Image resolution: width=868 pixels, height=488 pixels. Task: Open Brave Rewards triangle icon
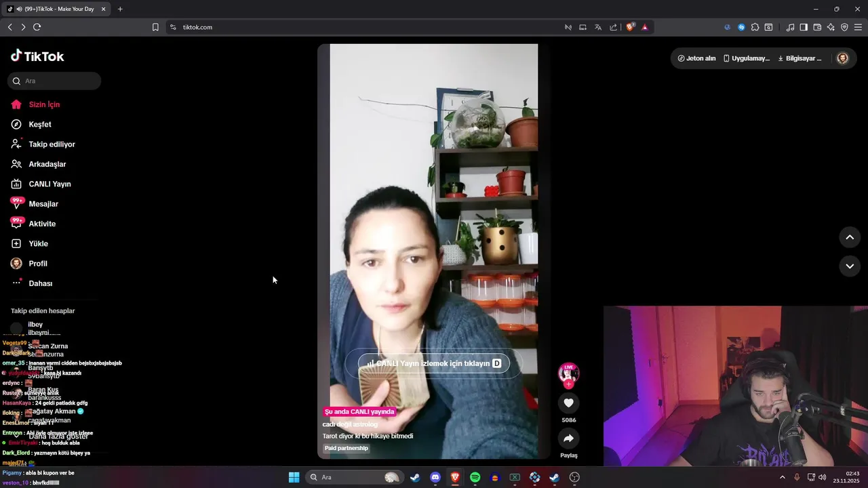(645, 27)
